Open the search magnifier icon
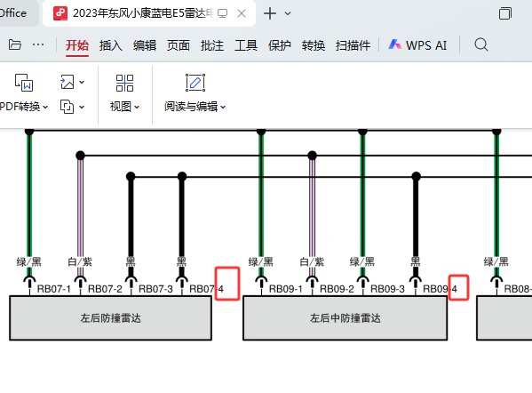532x393 pixels. (x=481, y=44)
